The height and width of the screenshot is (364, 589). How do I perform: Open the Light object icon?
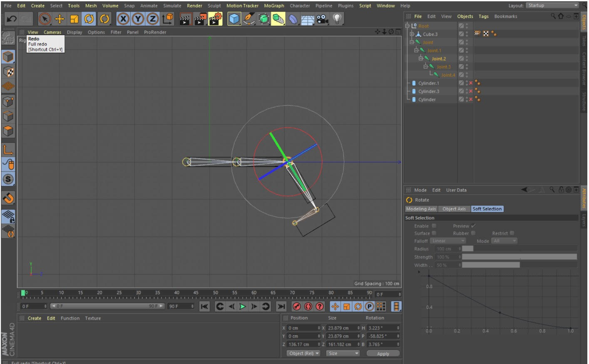[x=337, y=19]
